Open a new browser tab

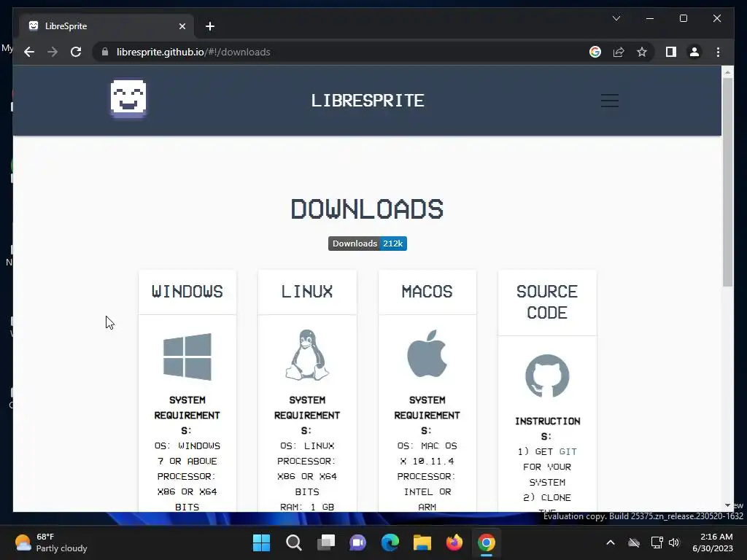click(x=210, y=26)
